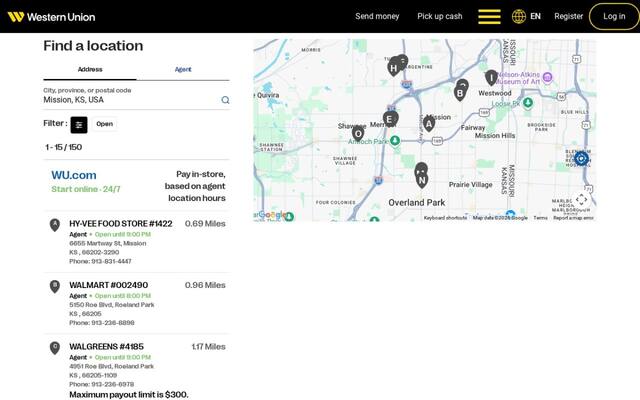Image resolution: width=640 pixels, height=400 pixels.
Task: Click the city or postal code field
Action: [131, 100]
